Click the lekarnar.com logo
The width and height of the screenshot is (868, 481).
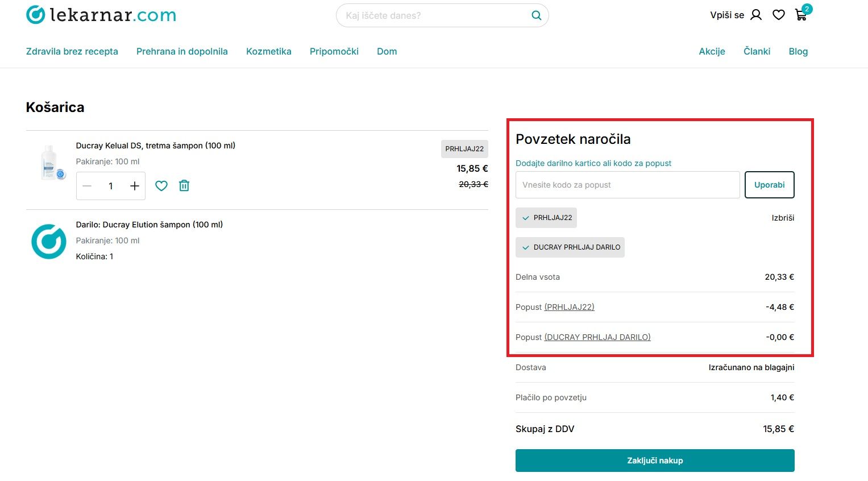point(101,15)
